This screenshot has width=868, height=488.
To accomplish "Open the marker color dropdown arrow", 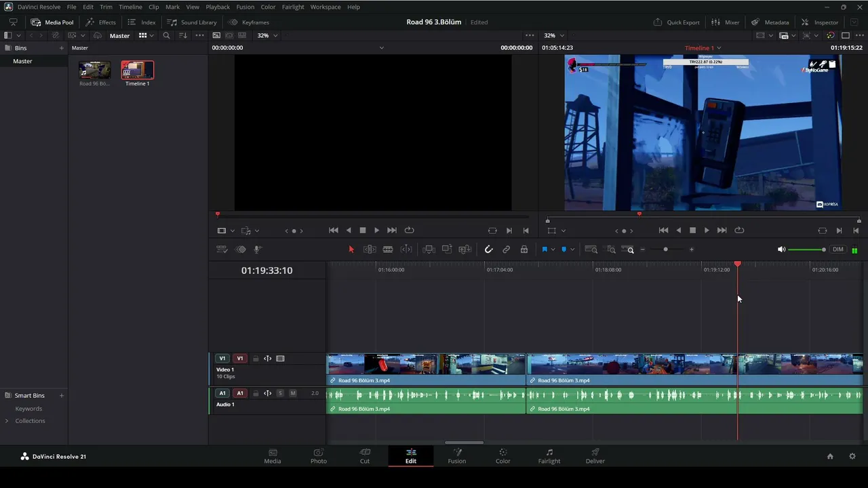I will pyautogui.click(x=572, y=249).
